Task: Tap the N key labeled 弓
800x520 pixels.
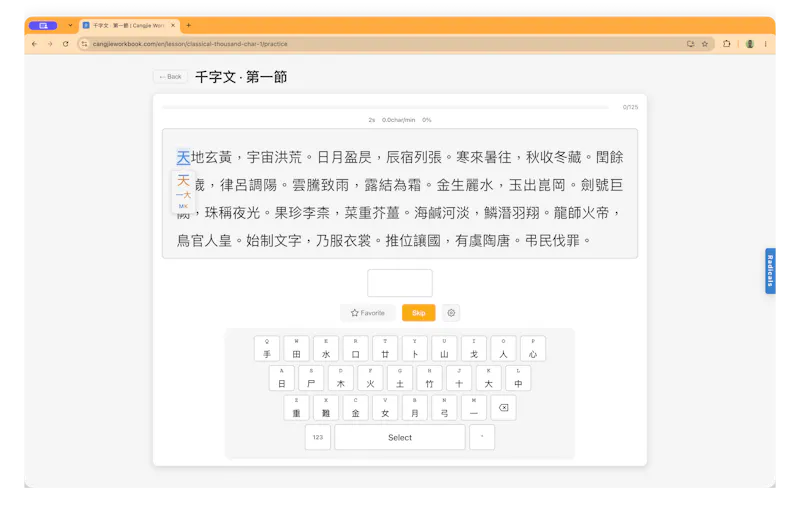Action: 444,408
